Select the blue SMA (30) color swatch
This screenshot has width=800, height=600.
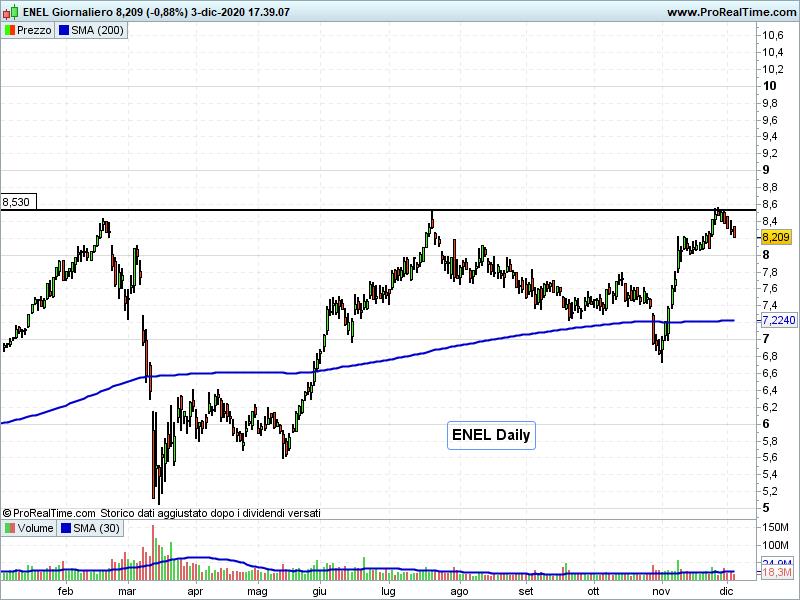click(x=67, y=528)
